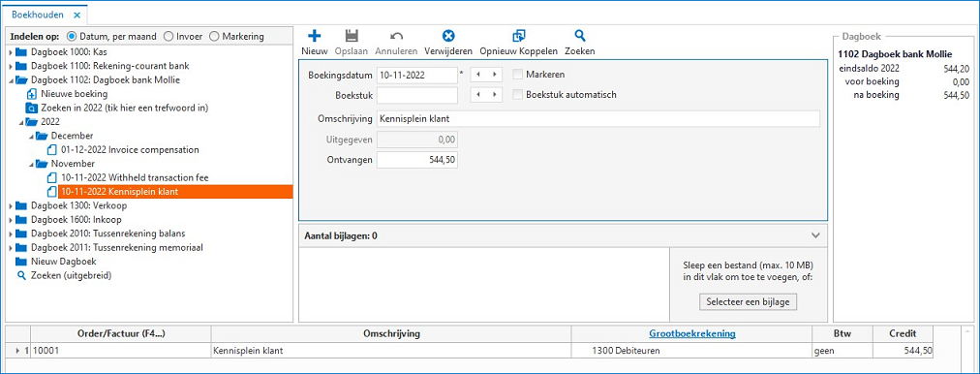980x374 pixels.
Task: Click next Boekstuk arrow
Action: [x=495, y=95]
